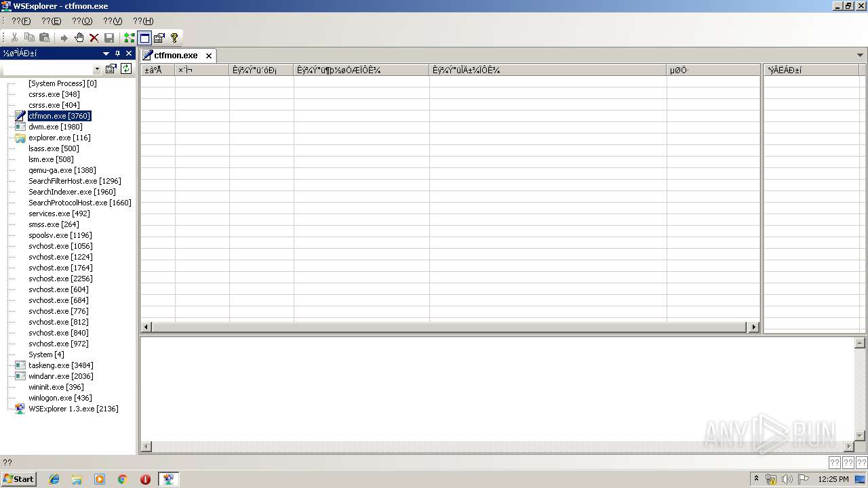Click the first column header of packet table

point(157,70)
